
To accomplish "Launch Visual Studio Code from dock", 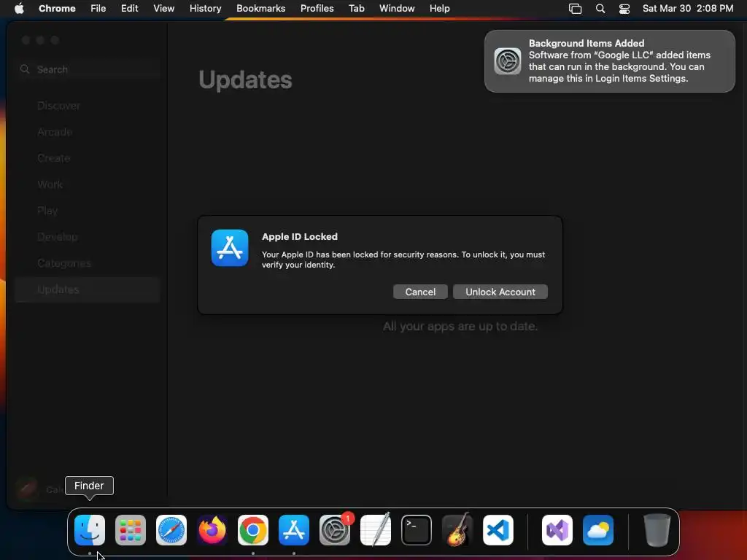I will [498, 530].
